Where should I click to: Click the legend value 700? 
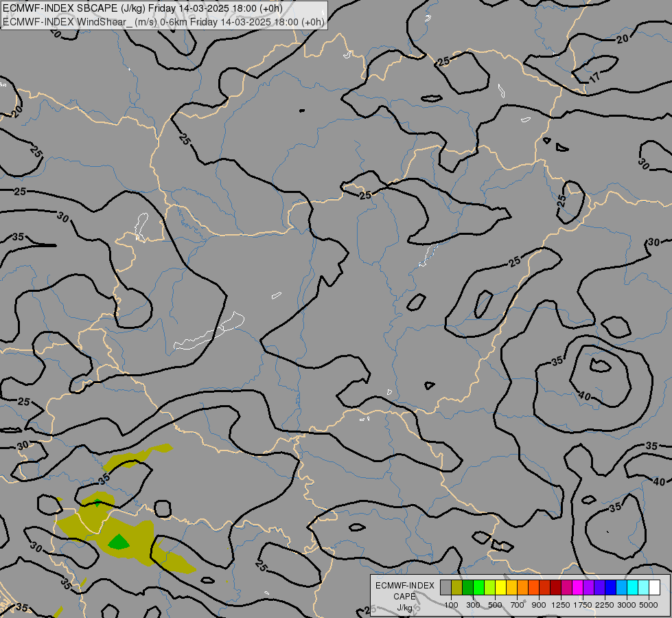(x=518, y=605)
